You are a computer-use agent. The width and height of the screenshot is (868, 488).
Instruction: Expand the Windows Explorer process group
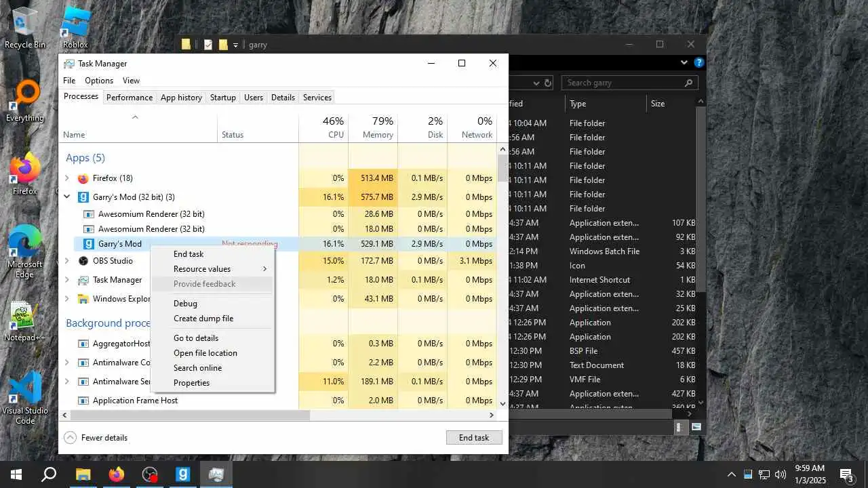point(66,299)
